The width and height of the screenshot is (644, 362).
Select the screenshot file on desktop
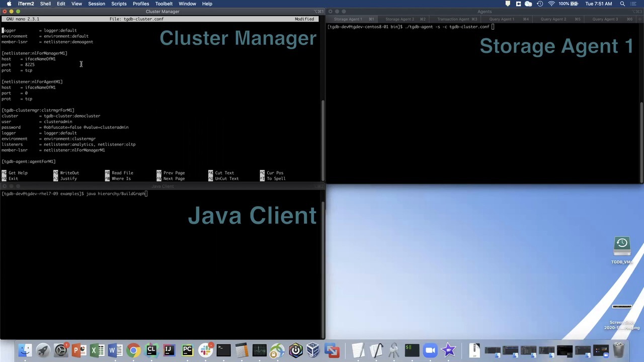coord(622,317)
